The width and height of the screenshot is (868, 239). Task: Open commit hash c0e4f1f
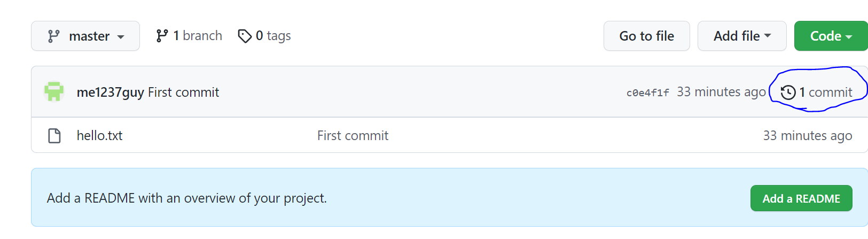click(647, 93)
